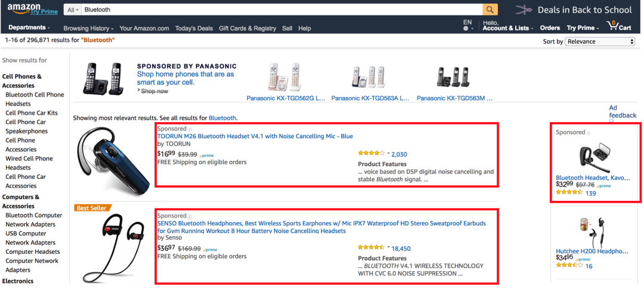644x295 pixels.
Task: Open Panasonic KX-TGD562G product link
Action: click(x=286, y=98)
